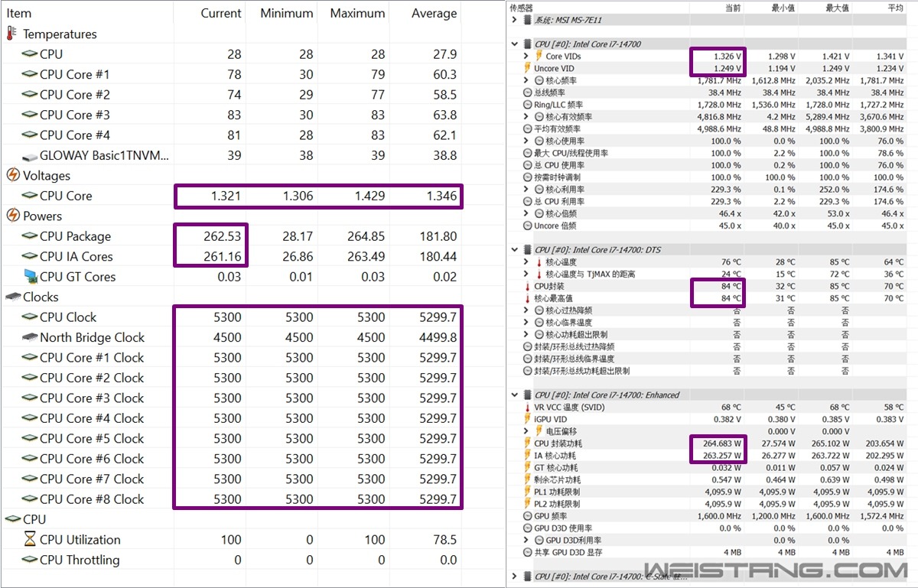Click the Current column header
The height and width of the screenshot is (588, 918).
point(221,13)
